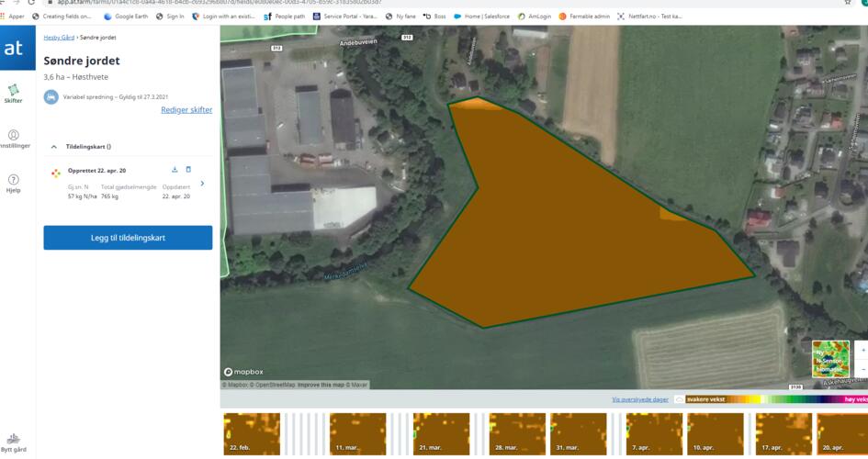
Task: Click Legg til tildelingskart button
Action: coord(128,238)
